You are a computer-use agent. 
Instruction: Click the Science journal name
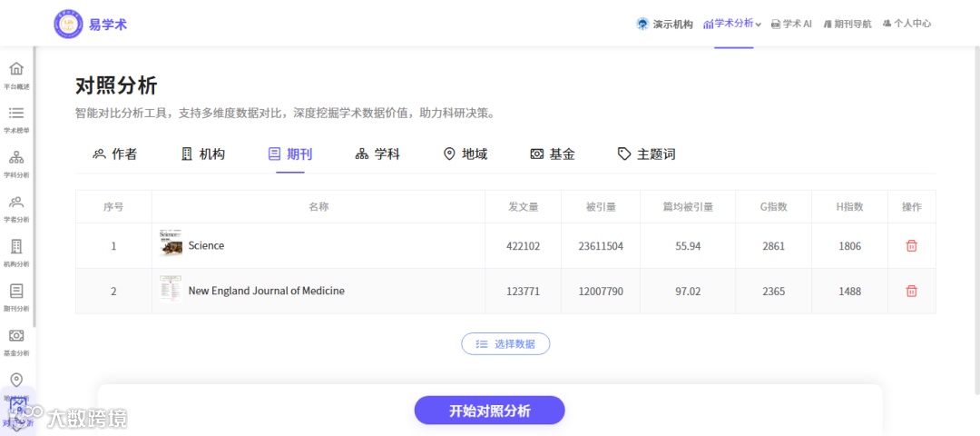[x=206, y=246]
